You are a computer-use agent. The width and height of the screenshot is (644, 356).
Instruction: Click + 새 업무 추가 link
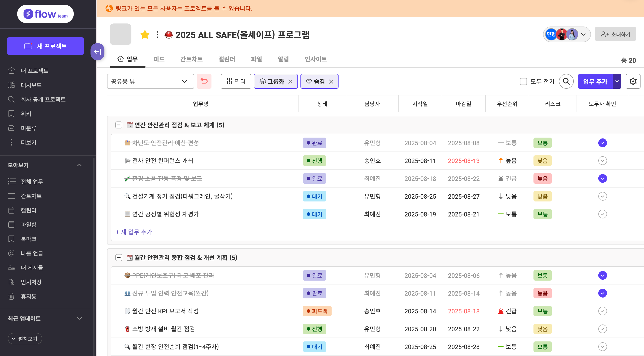click(134, 232)
